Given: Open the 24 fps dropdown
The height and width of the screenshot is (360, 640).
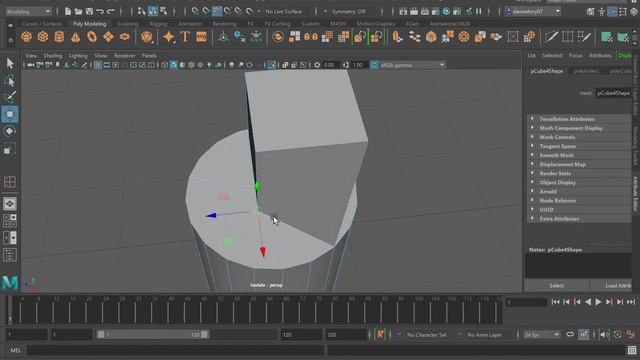Looking at the screenshot, I should (541, 335).
